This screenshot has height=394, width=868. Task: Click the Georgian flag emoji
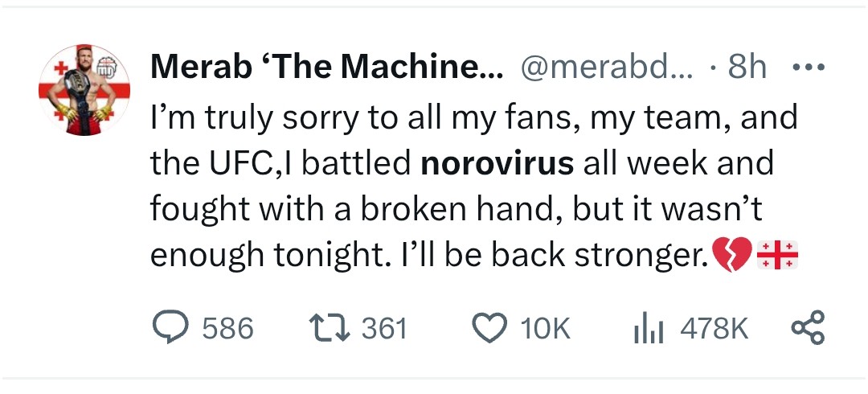tap(777, 256)
